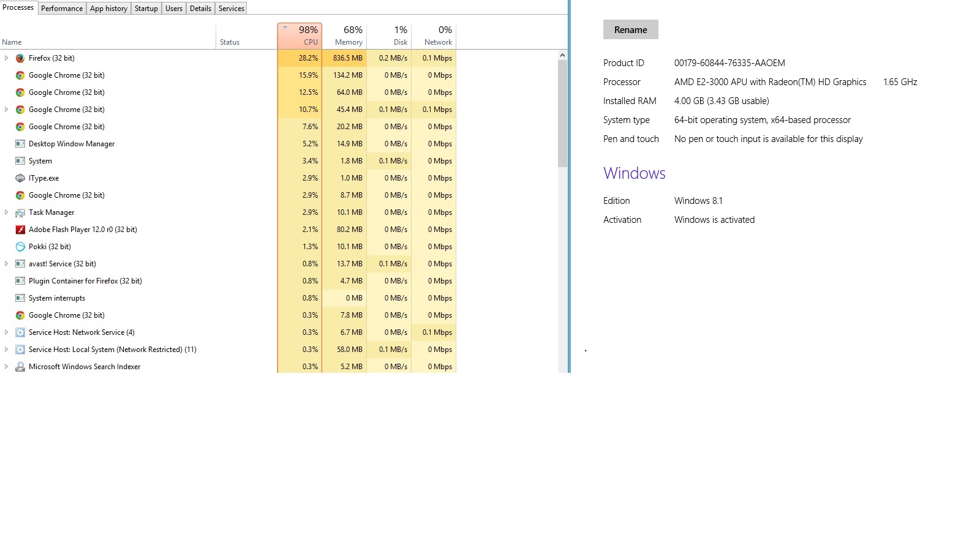Open the Performance tab
Screen dimensions: 980x551
pos(62,9)
